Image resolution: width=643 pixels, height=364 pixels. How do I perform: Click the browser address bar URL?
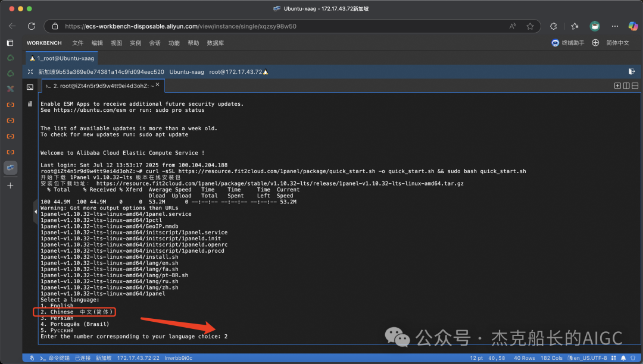180,26
